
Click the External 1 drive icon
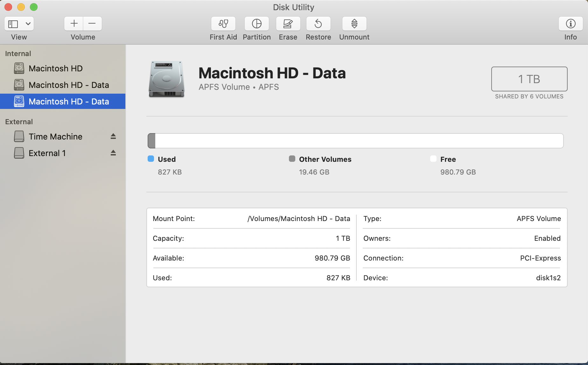[19, 153]
